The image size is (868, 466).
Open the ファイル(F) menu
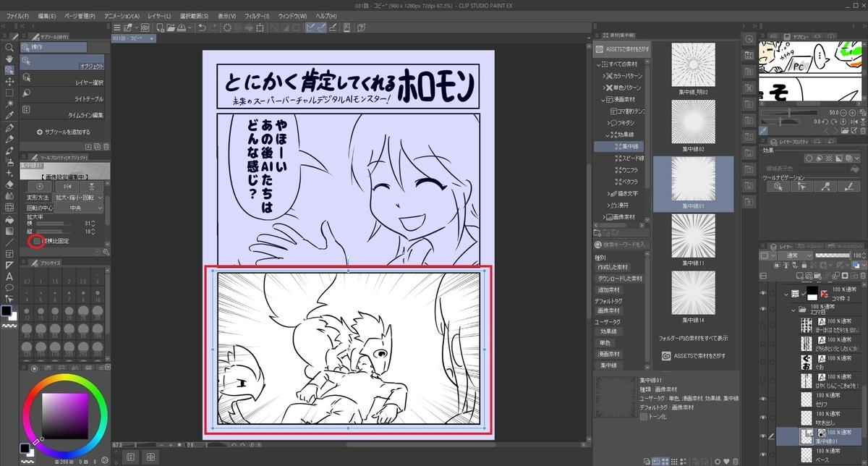17,15
